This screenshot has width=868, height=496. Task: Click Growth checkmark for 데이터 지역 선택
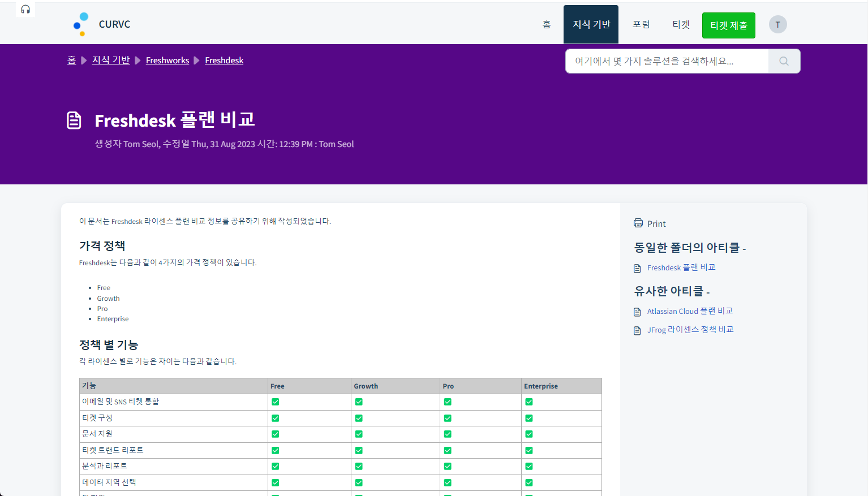(359, 483)
